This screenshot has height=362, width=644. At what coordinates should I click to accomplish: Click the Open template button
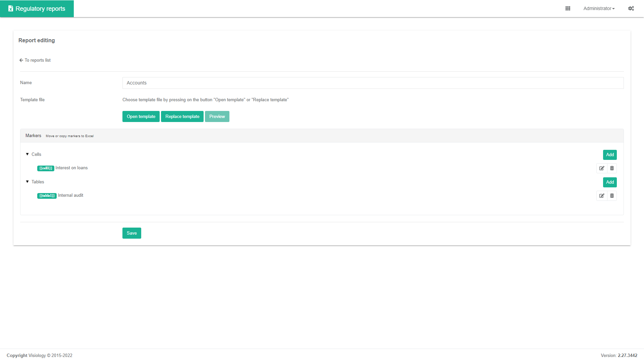click(x=141, y=117)
